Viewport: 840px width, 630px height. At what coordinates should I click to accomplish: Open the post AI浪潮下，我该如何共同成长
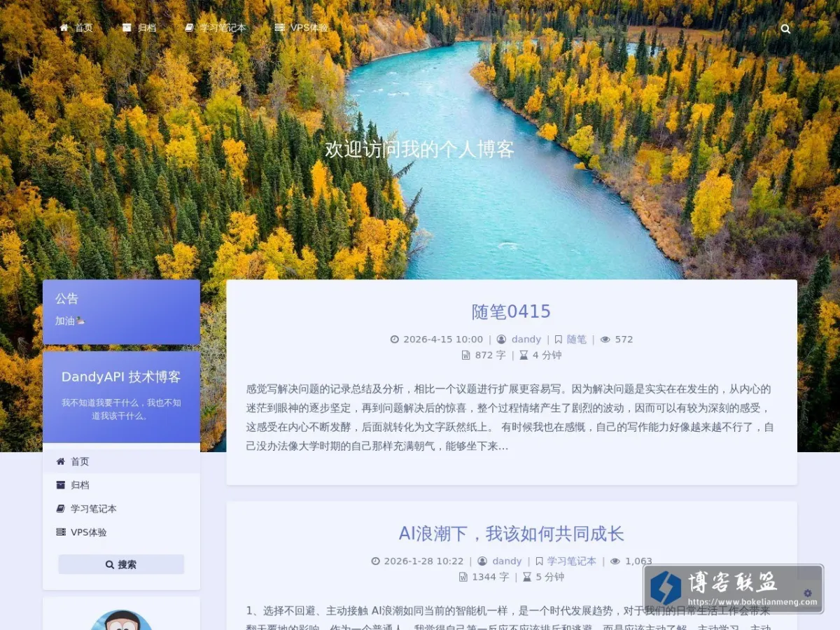(x=511, y=533)
